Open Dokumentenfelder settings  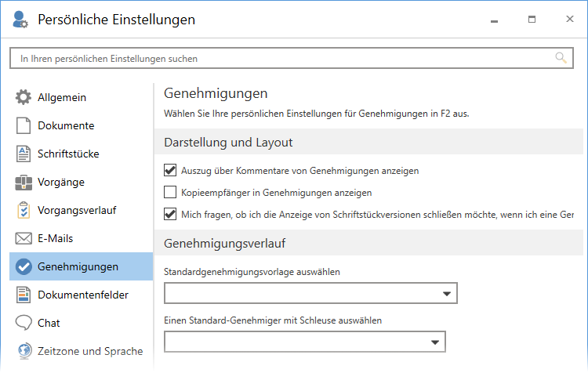(81, 295)
